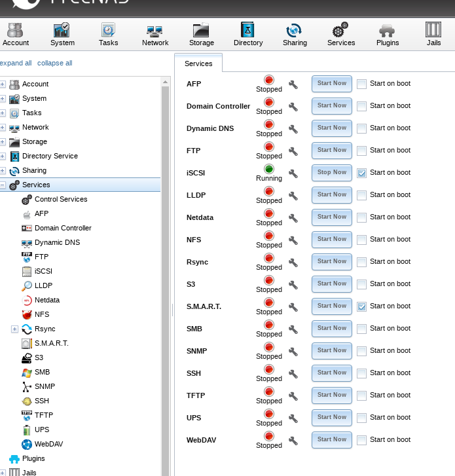This screenshot has height=476, width=455.
Task: Select the Services tab
Action: click(198, 64)
